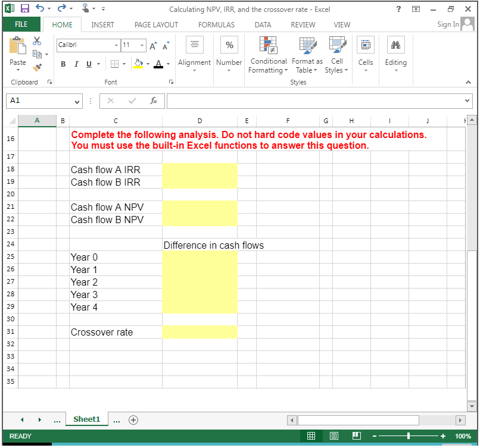The height and width of the screenshot is (448, 480).
Task: Increase font size with large A icon
Action: [x=154, y=46]
